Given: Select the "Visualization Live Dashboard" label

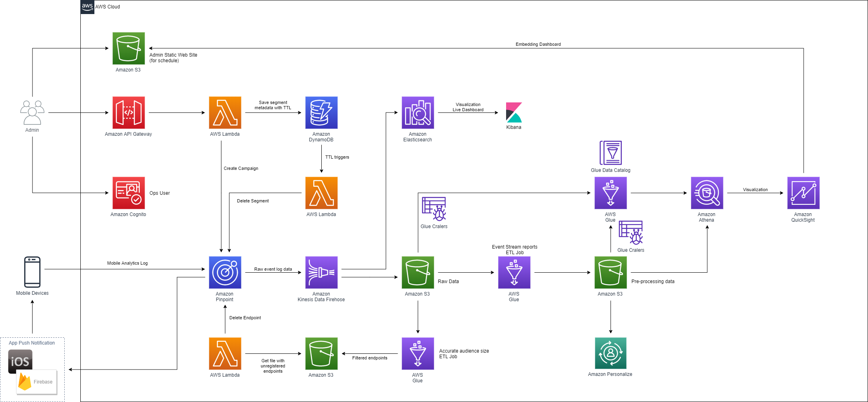Looking at the screenshot, I should 468,107.
